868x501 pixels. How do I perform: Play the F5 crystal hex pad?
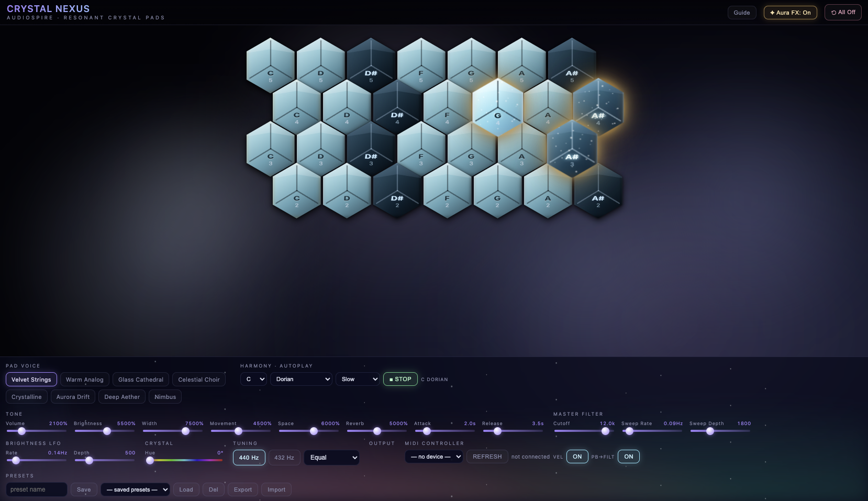coord(421,65)
